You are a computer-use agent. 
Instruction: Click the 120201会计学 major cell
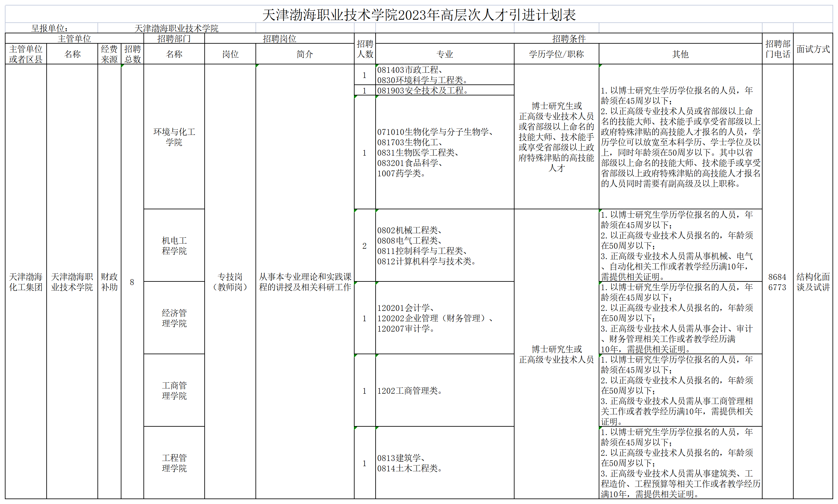tap(445, 318)
